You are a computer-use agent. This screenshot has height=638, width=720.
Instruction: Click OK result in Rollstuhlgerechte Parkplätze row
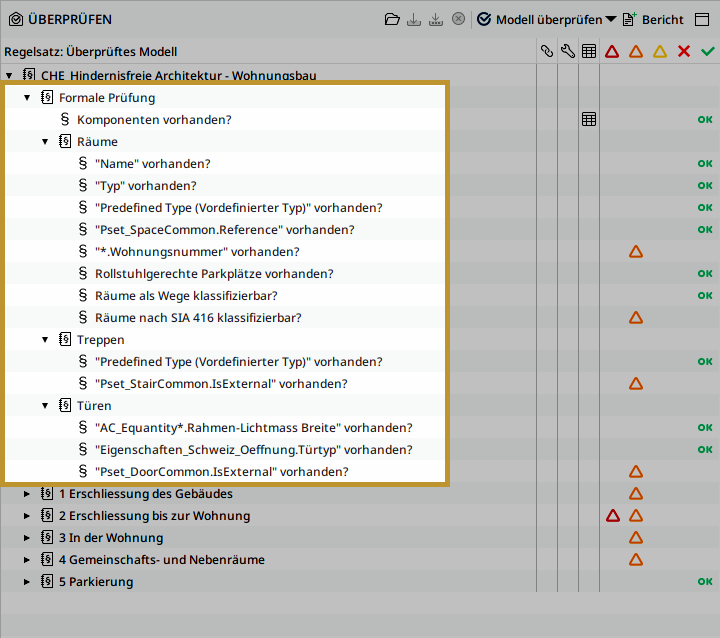click(x=705, y=273)
